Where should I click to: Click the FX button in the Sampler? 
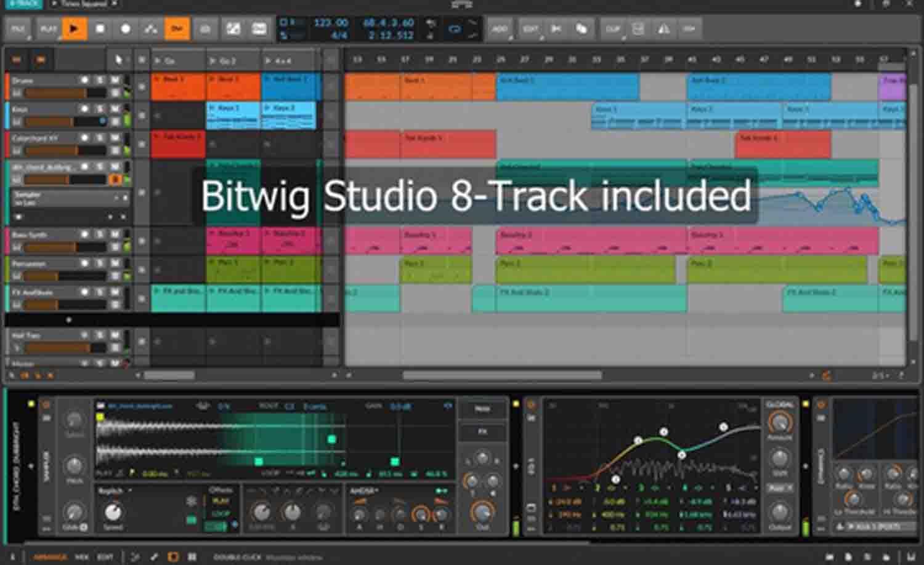tap(482, 431)
